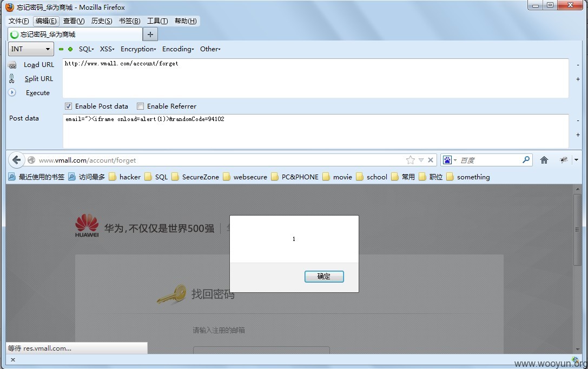
Task: Close the status bar with the X
Action: pos(13,360)
